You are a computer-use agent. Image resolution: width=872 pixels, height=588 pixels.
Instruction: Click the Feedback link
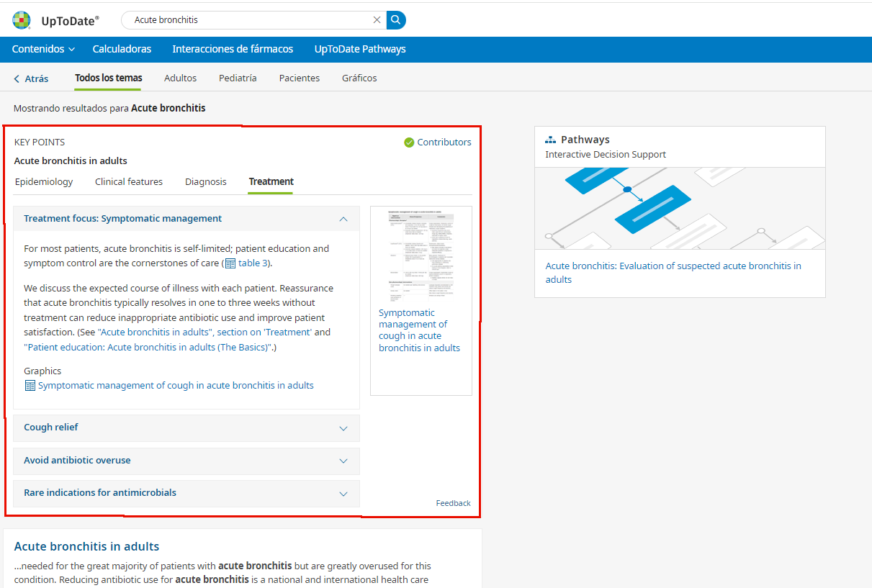click(453, 503)
